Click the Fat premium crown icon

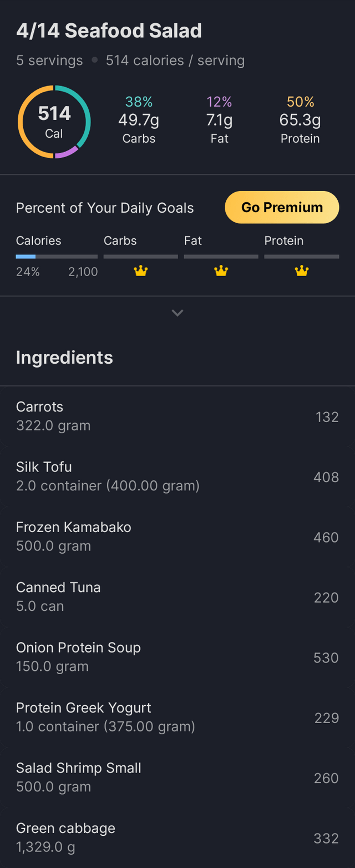coord(221,271)
